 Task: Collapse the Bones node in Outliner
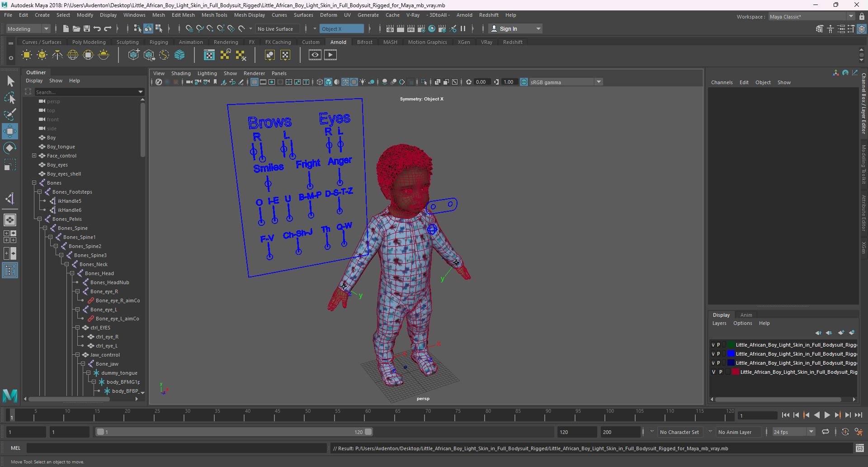[x=34, y=183]
